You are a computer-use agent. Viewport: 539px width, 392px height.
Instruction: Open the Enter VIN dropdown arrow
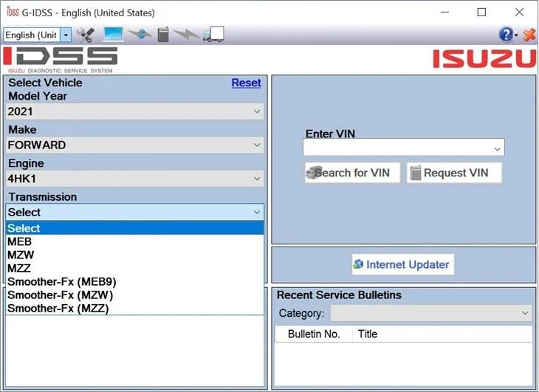(497, 149)
